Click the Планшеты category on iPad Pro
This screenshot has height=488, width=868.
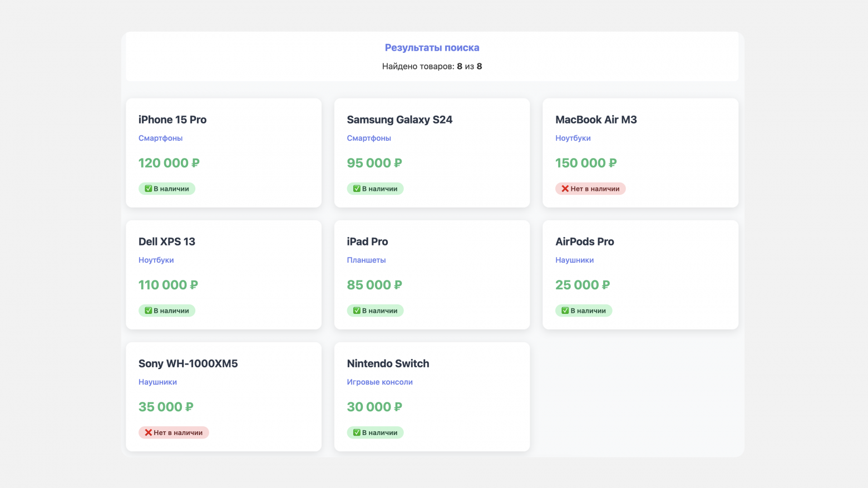click(x=366, y=260)
